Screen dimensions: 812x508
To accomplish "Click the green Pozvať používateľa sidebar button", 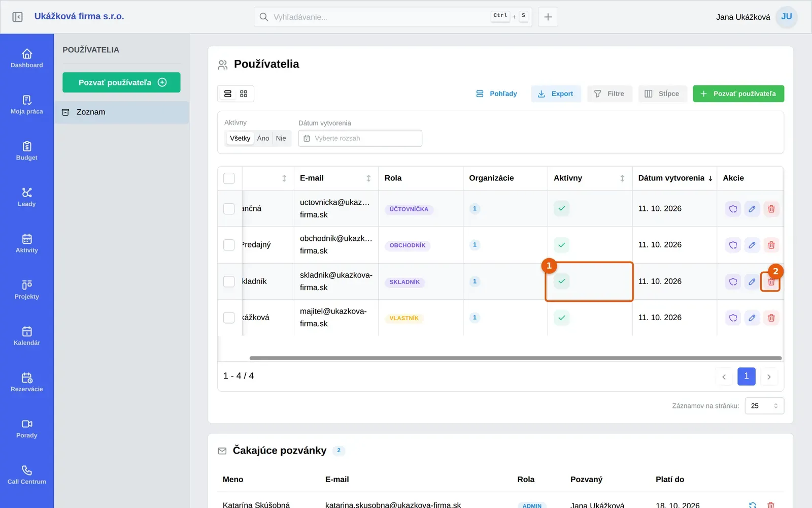I will tap(121, 82).
